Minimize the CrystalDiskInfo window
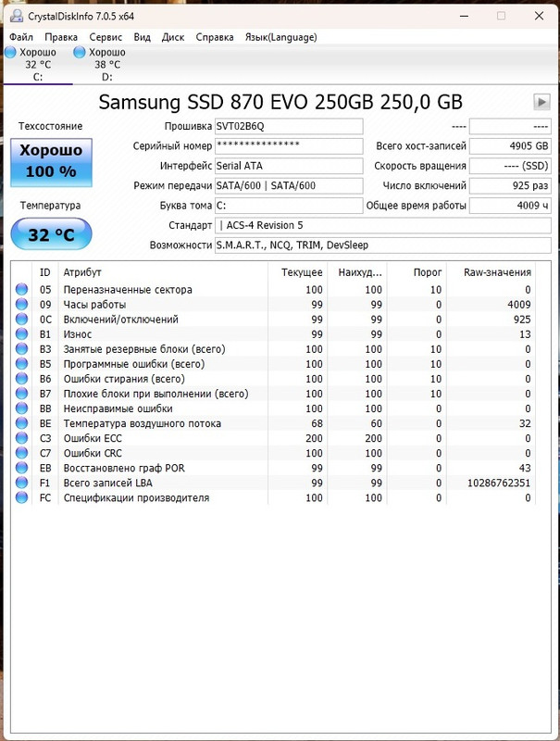 [464, 16]
